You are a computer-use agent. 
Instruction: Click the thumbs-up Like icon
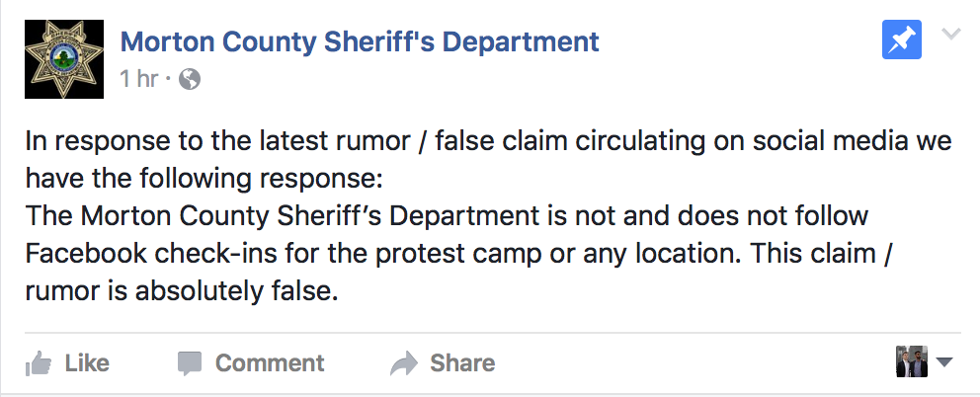coord(40,363)
